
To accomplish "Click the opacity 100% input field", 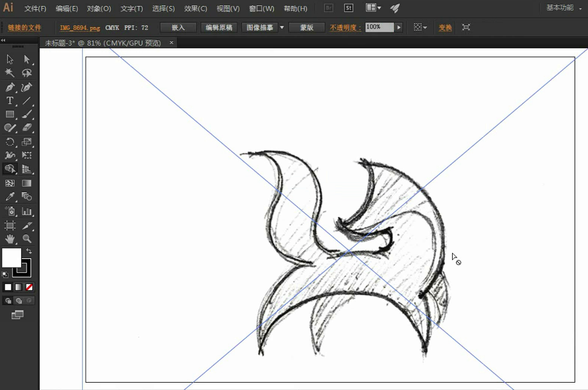I will tap(379, 27).
